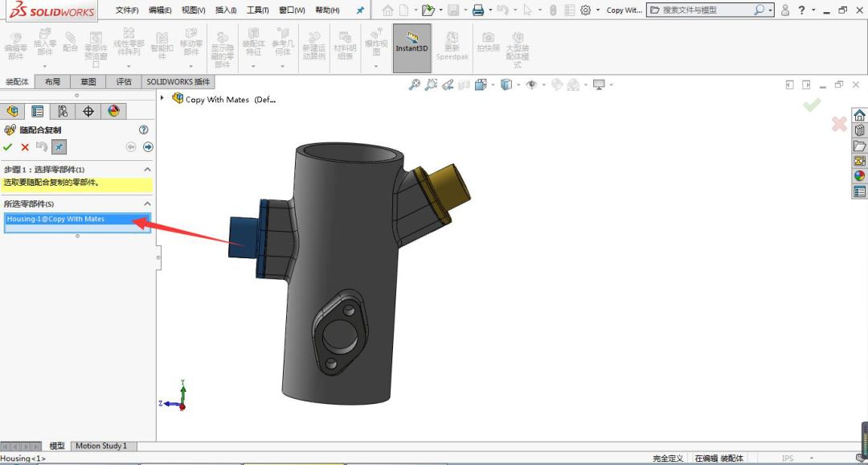Switch to the 装配体 ribbon tab
Screen dimensions: 868x465
pos(17,81)
